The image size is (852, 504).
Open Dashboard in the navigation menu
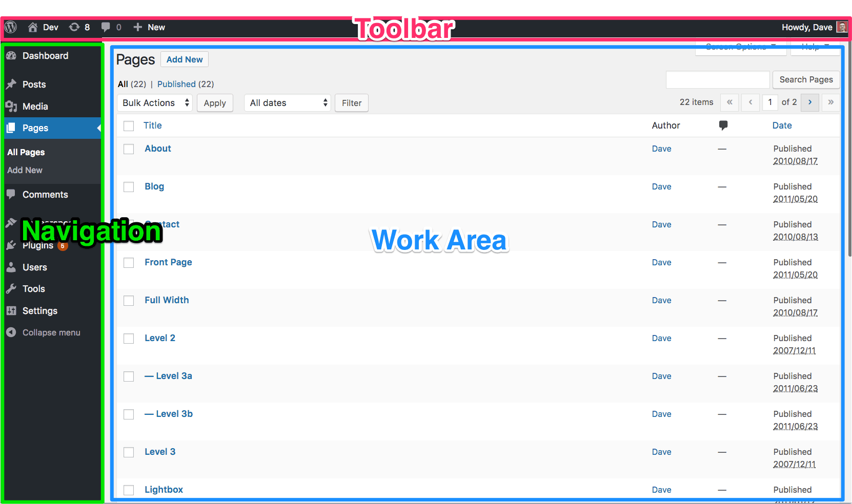[x=45, y=56]
